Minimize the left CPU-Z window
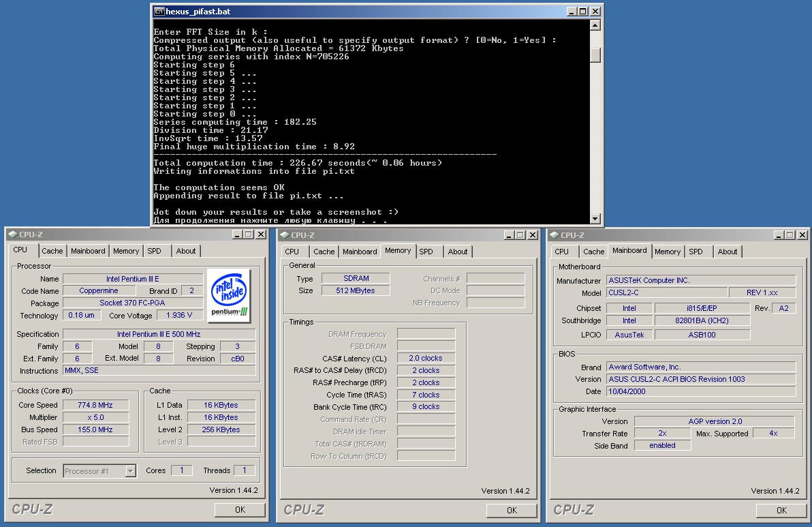 (238, 235)
